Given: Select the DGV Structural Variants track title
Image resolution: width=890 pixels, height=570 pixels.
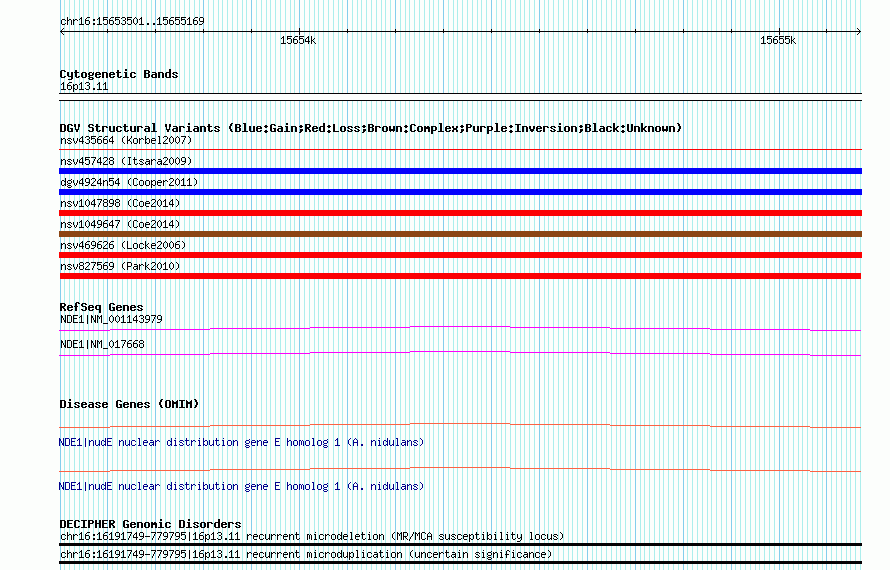Looking at the screenshot, I should 371,128.
